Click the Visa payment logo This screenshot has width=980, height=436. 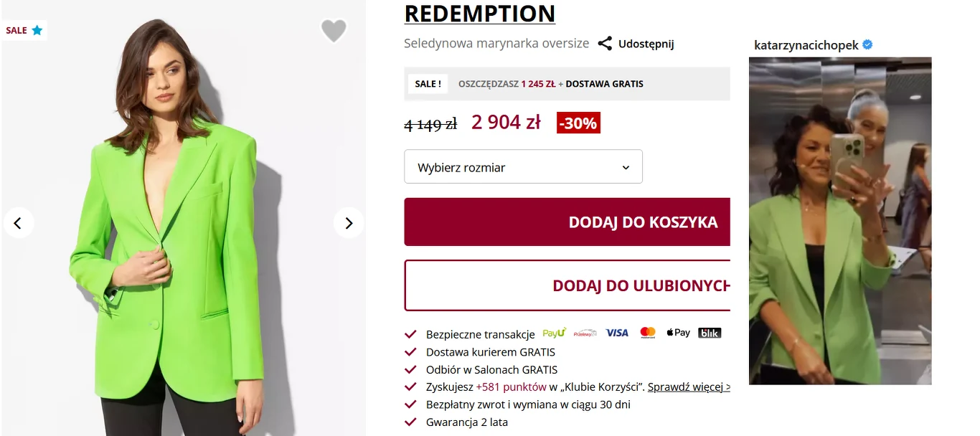coord(617,333)
